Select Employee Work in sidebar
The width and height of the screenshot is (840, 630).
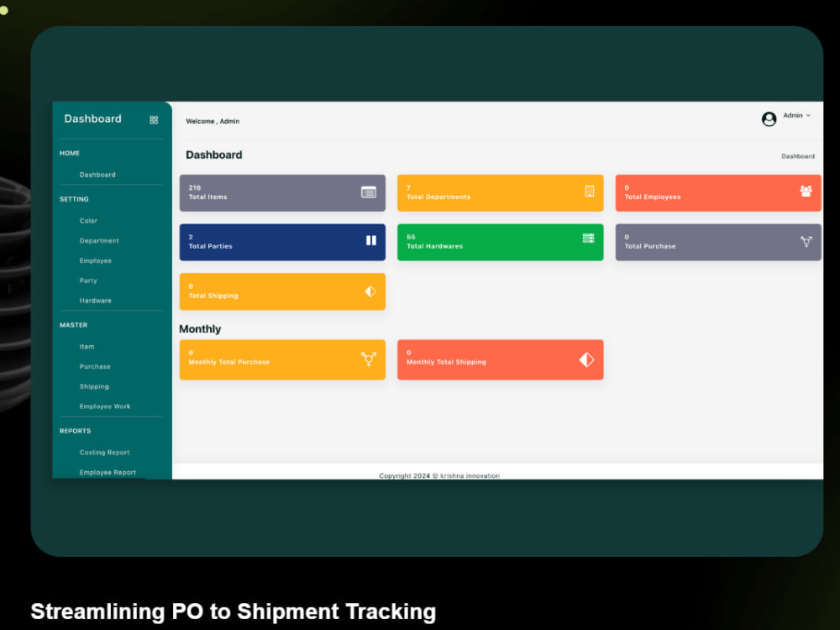[x=105, y=406]
